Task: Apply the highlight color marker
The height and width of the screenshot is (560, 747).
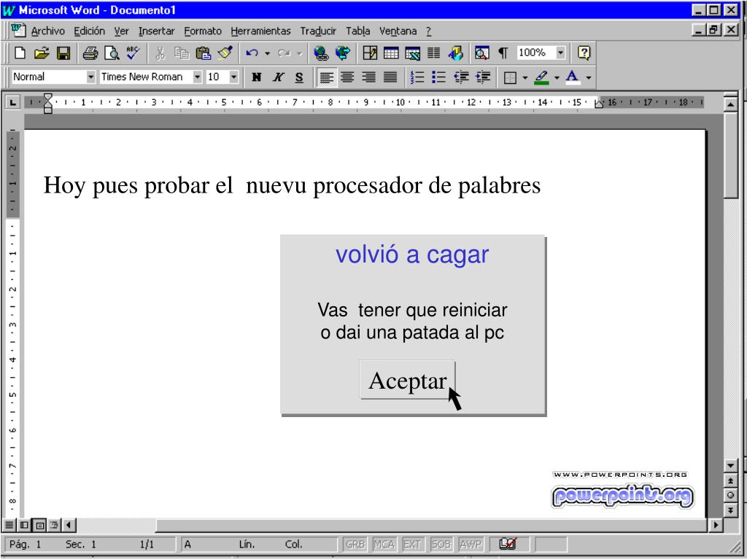Action: pos(542,77)
